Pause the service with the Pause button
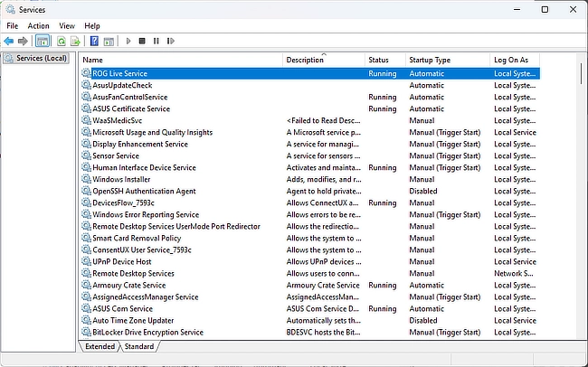Screen dimensions: 588x367 click(x=156, y=41)
